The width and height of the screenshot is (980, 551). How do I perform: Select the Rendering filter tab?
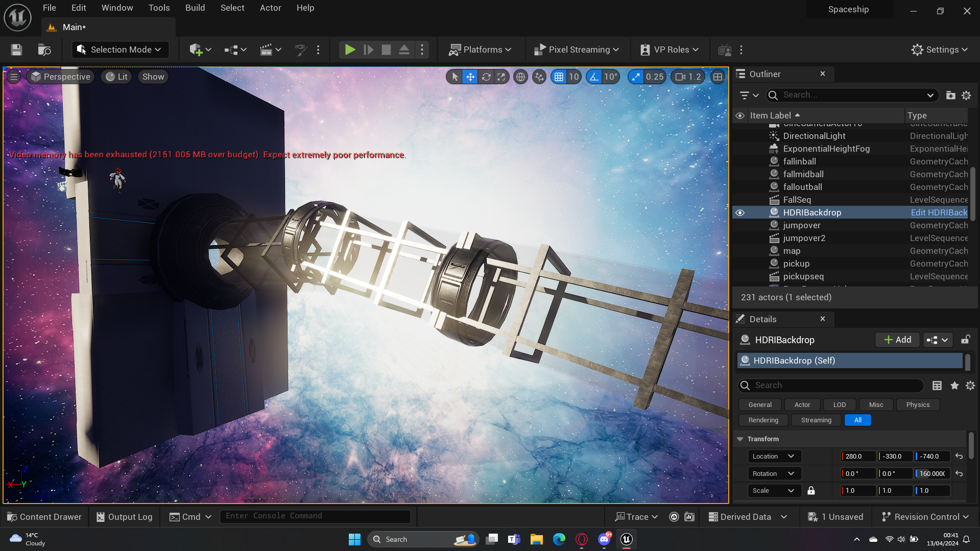coord(763,420)
